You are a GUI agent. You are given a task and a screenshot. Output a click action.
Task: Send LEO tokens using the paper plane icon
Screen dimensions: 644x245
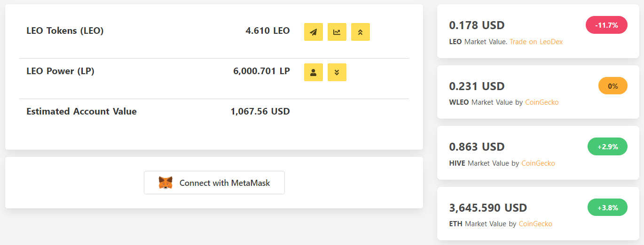pos(314,32)
